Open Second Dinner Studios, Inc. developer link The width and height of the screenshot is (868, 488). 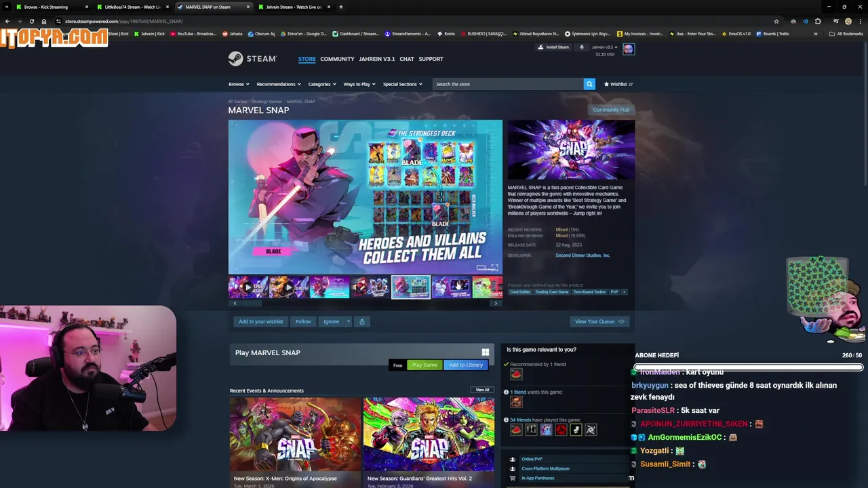click(x=583, y=256)
